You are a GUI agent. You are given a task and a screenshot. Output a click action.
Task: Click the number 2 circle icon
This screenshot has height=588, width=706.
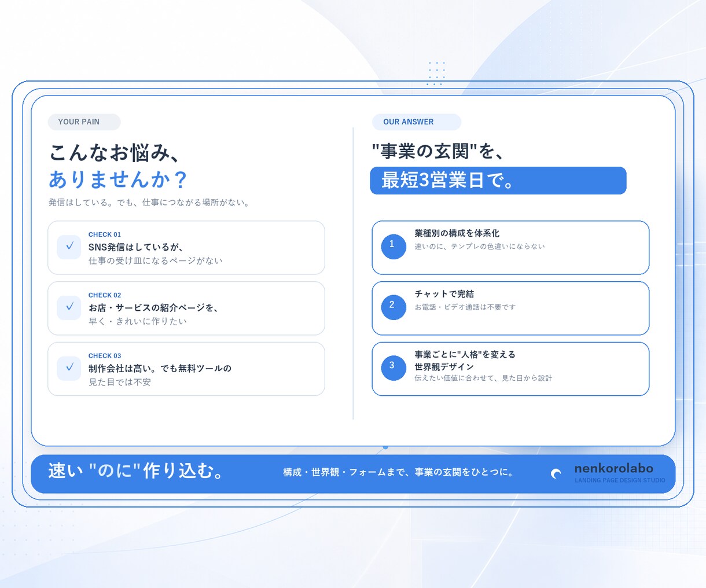394,307
